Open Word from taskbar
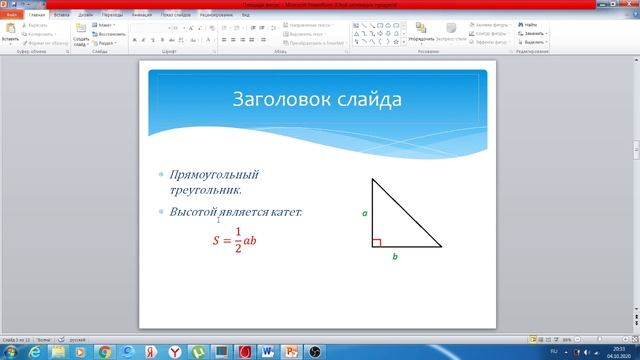The image size is (640, 360). (x=268, y=351)
